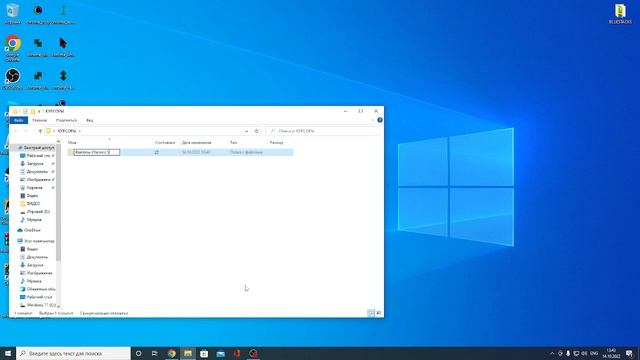640x360 pixels.
Task: Click the navigation pane scroll down arrow
Action: click(x=58, y=306)
